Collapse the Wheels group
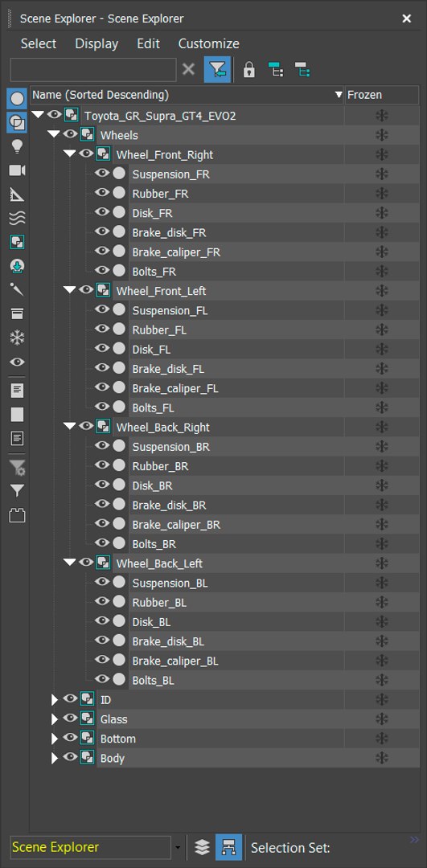This screenshot has width=427, height=868. coord(54,134)
